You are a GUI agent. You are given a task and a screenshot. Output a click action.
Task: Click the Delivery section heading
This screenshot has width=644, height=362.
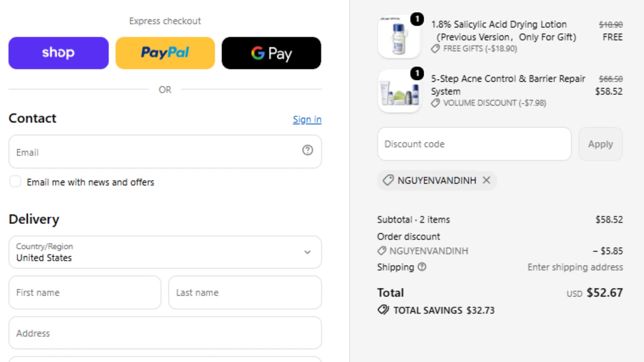pos(34,219)
